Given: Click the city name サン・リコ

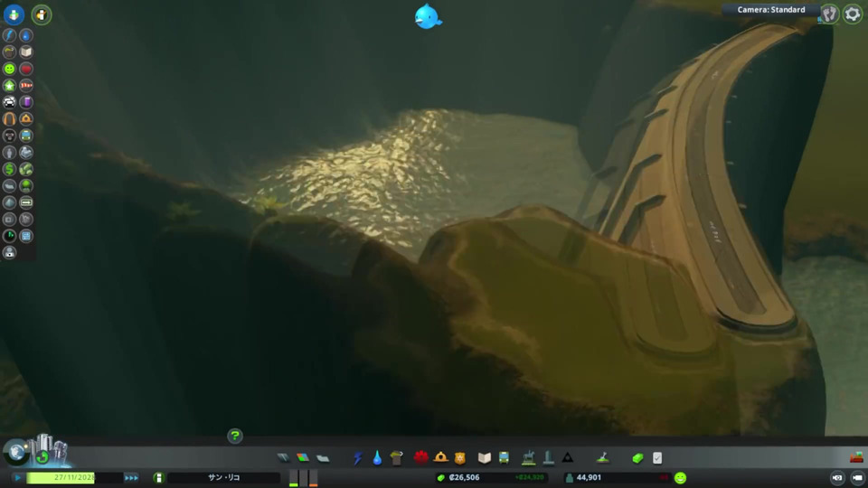Looking at the screenshot, I should [x=223, y=477].
